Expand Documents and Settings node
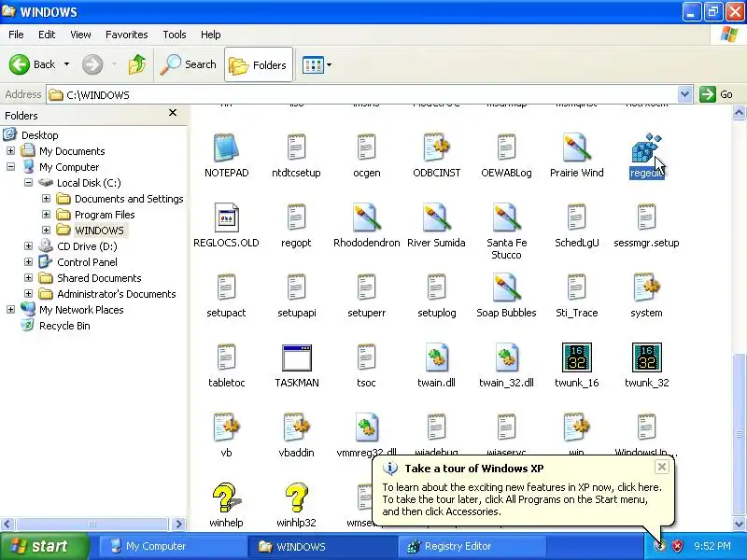Screen dimensions: 747x560 coord(46,198)
